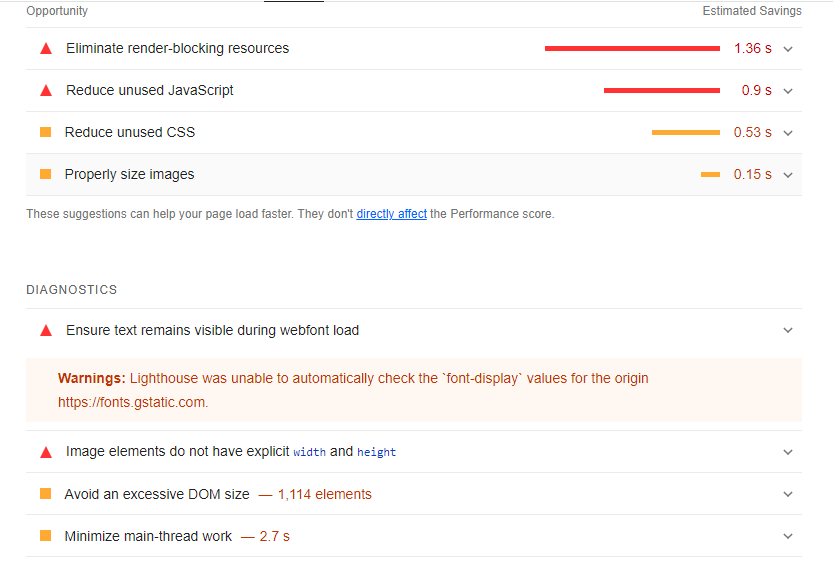The height and width of the screenshot is (566, 833).
Task: Click orange square beside excessive DOM size
Action: (45, 494)
